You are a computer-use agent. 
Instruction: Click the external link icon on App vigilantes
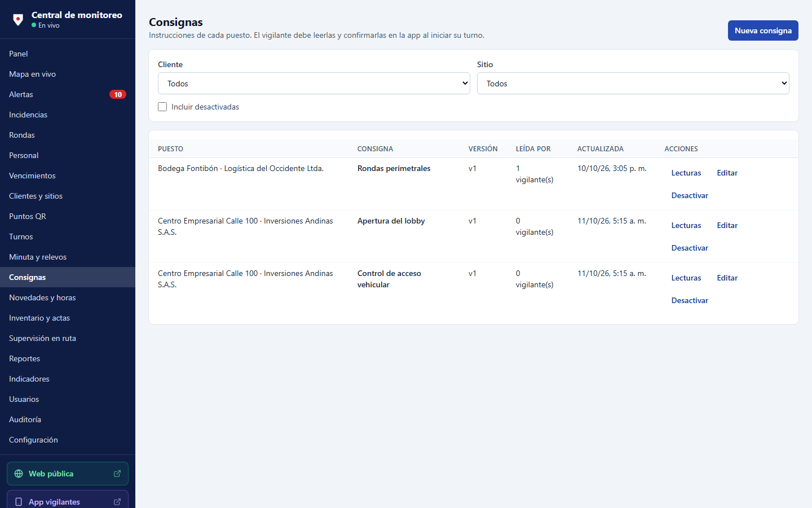coord(117,502)
